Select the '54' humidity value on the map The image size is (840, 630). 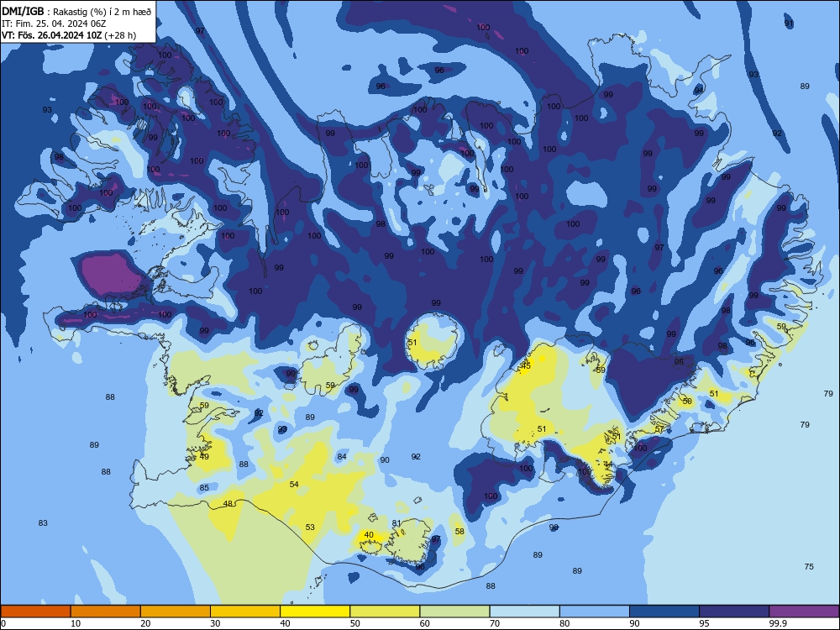pos(294,485)
